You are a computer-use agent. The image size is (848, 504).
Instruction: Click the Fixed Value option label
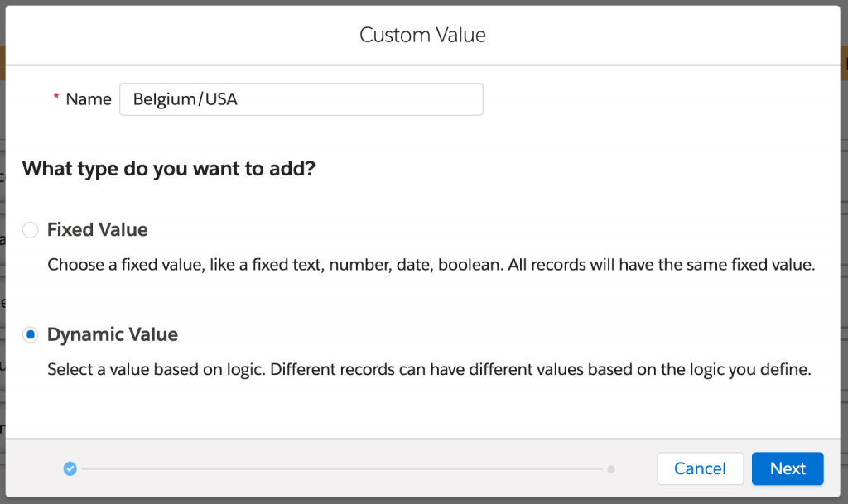(x=98, y=230)
